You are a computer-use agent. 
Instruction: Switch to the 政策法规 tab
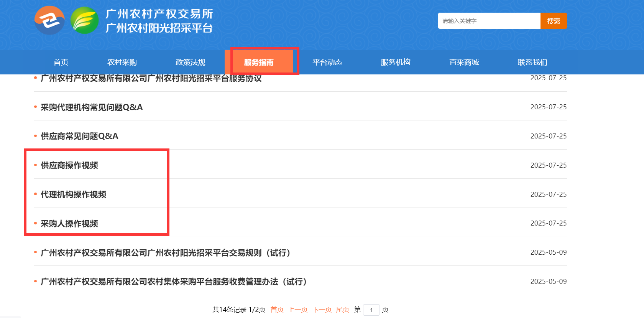point(191,62)
